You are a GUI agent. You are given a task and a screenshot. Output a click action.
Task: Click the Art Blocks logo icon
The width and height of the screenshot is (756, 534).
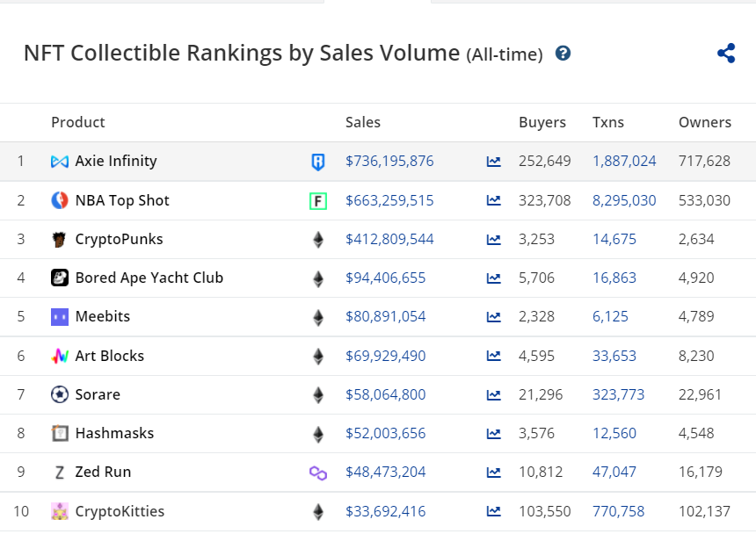pos(59,356)
